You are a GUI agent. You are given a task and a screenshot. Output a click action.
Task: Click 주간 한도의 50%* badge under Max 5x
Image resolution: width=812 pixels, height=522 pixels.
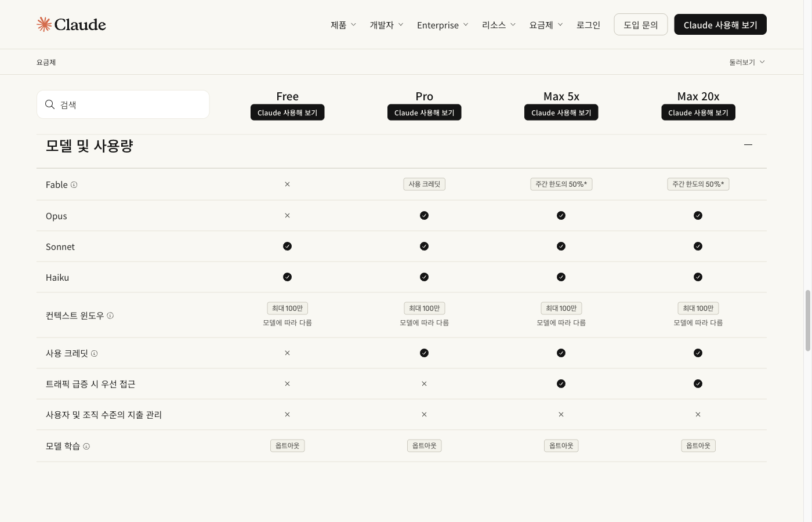[x=561, y=184]
